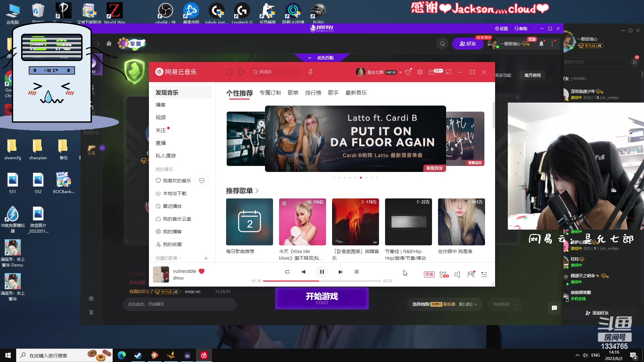Open the 最新音乐 tab
644x362 pixels.
(356, 93)
